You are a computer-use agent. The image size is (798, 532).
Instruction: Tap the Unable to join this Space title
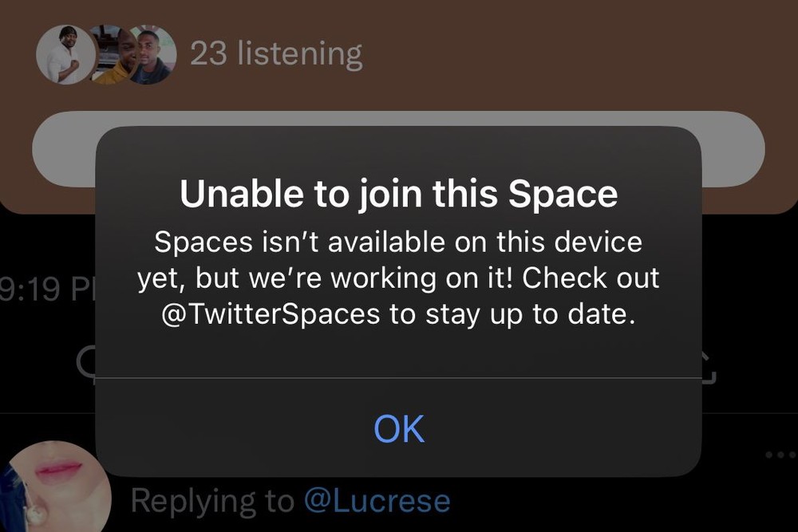(398, 192)
